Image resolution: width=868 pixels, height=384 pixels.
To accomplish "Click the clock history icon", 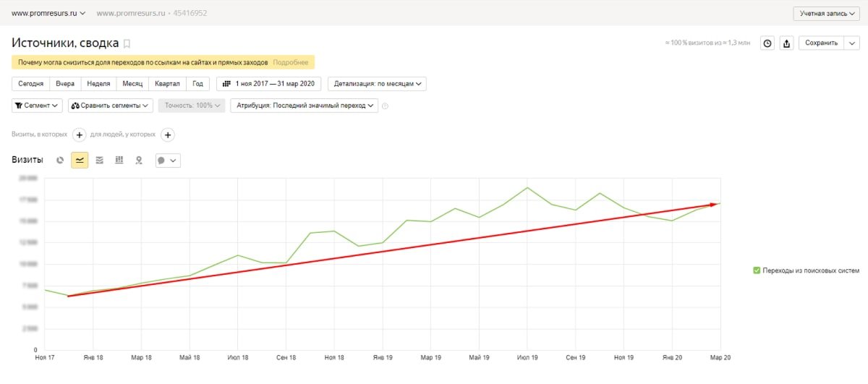I will pyautogui.click(x=767, y=43).
